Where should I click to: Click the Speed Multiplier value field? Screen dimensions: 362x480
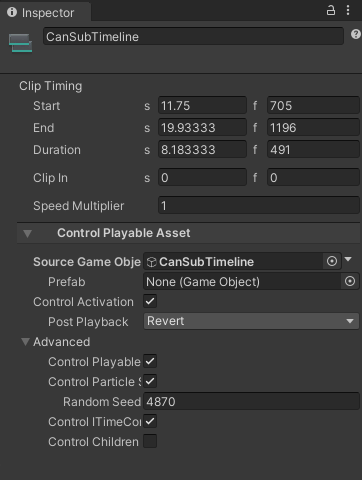click(x=259, y=205)
